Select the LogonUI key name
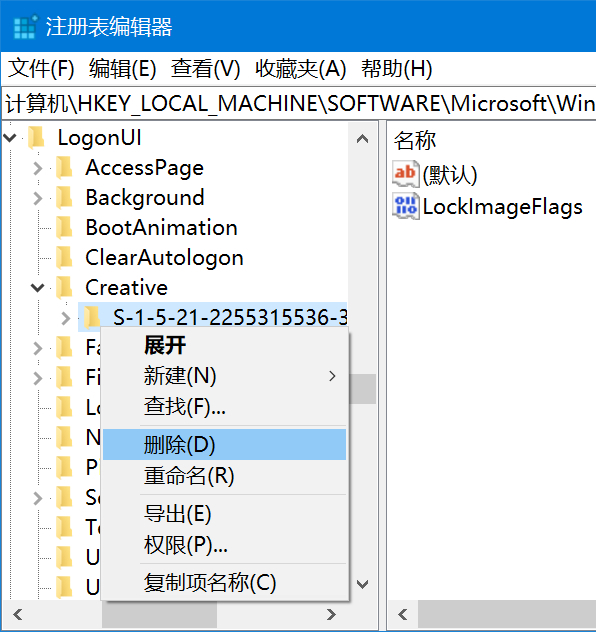This screenshot has width=596, height=632. click(x=100, y=138)
